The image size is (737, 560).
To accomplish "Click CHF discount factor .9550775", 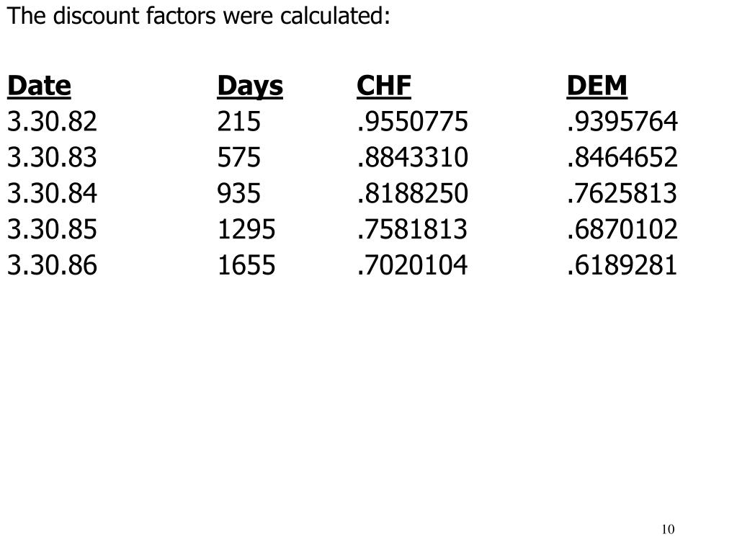I will pos(413,121).
